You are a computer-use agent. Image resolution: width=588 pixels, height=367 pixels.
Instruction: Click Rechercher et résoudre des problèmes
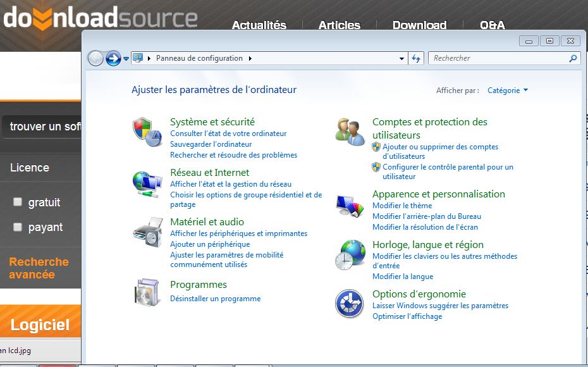pyautogui.click(x=234, y=155)
